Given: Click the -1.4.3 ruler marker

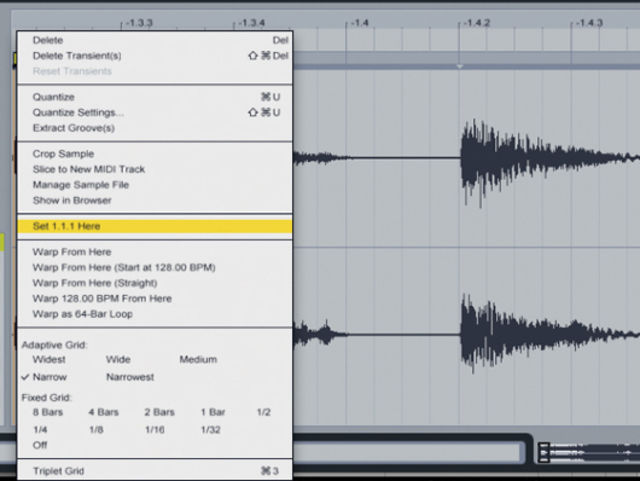Looking at the screenshot, I should 589,23.
